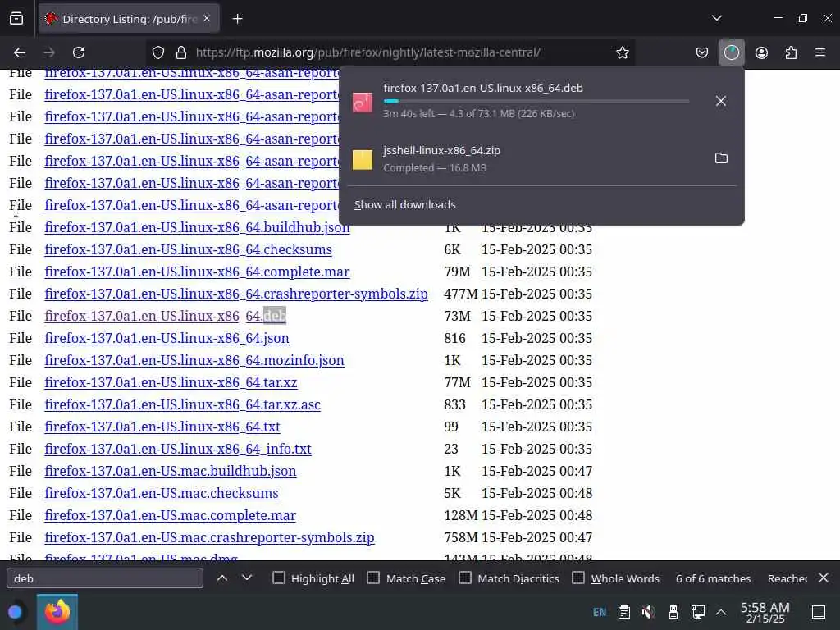Open the removable USB devices tray icon
This screenshot has width=840, height=630.
(673, 612)
